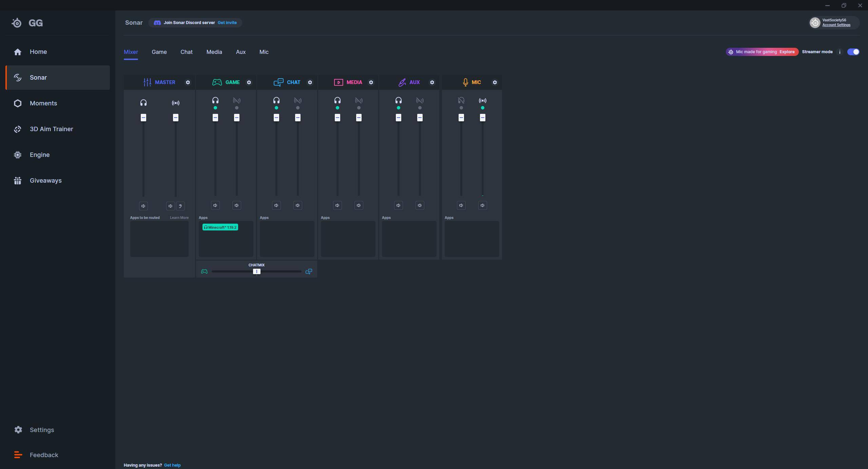Click the Get invite Discord link
868x469 pixels.
point(227,23)
